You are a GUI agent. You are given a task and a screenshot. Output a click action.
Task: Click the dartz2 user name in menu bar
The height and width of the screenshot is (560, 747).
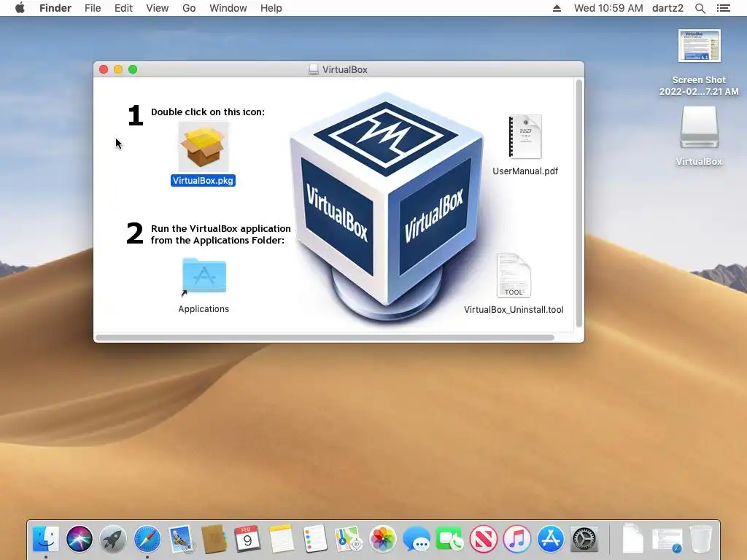[667, 8]
